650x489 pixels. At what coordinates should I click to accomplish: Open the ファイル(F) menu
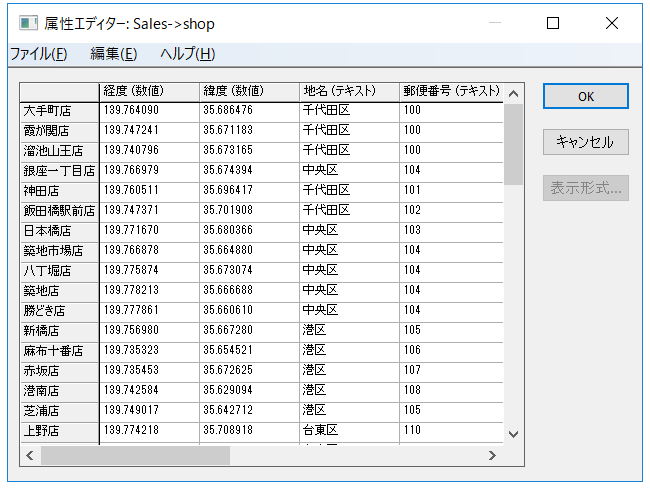39,54
